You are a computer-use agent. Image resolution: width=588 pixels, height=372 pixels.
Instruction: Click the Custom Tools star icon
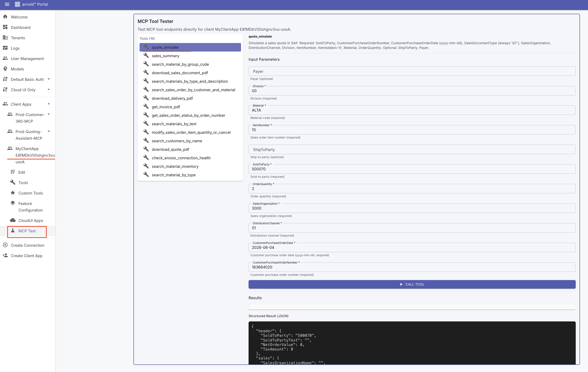[13, 193]
